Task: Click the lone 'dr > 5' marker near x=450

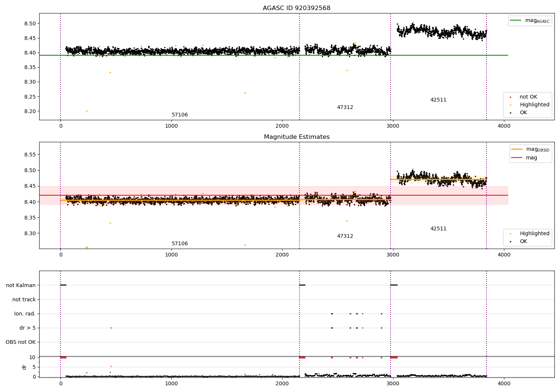Action: tap(111, 328)
